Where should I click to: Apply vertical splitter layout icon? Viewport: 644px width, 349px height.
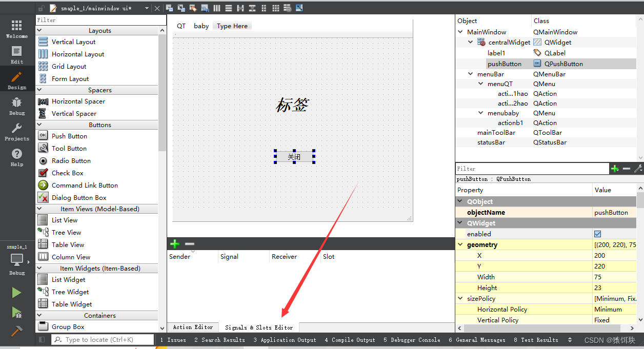252,8
